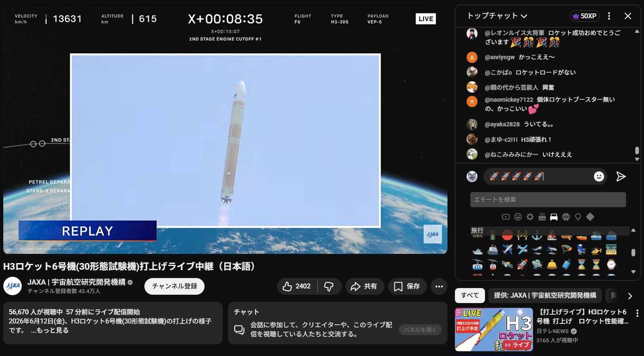Screen dimensions: 644x356
Task: Pick the wristwatch emoji
Action: [611, 264]
